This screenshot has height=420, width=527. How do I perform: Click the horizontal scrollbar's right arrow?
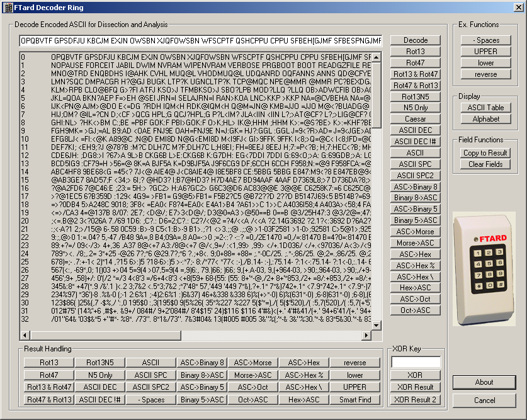(366, 335)
